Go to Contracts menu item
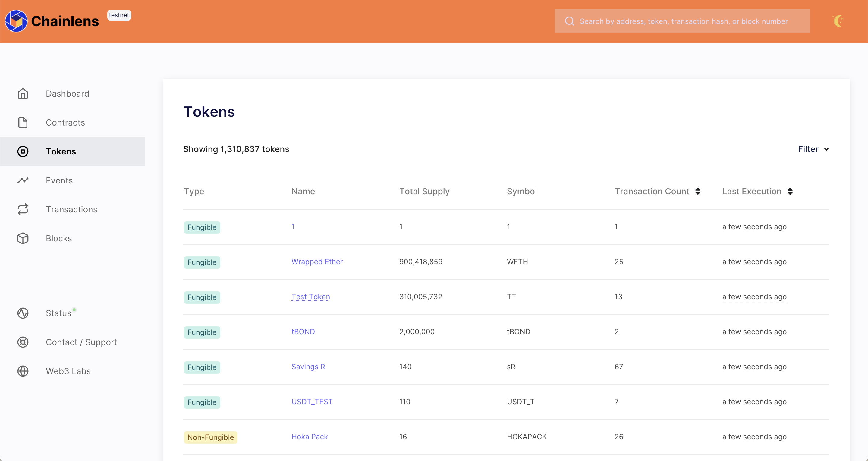Viewport: 868px width, 461px height. point(65,122)
